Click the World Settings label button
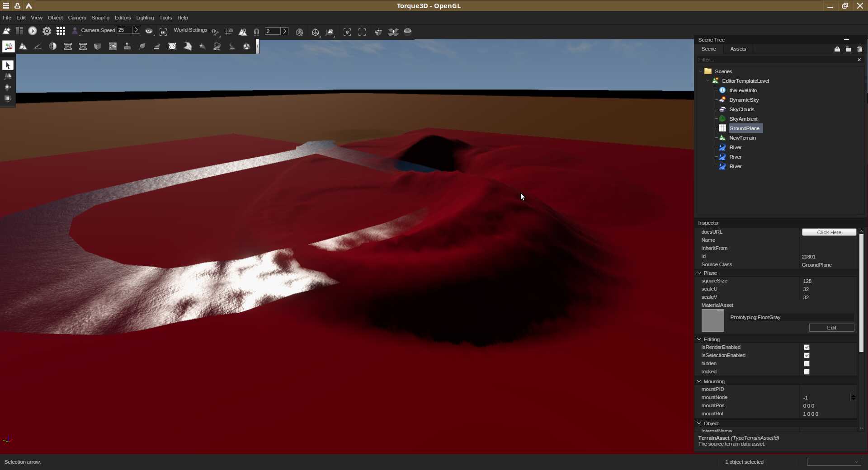This screenshot has height=470, width=868. tap(190, 30)
